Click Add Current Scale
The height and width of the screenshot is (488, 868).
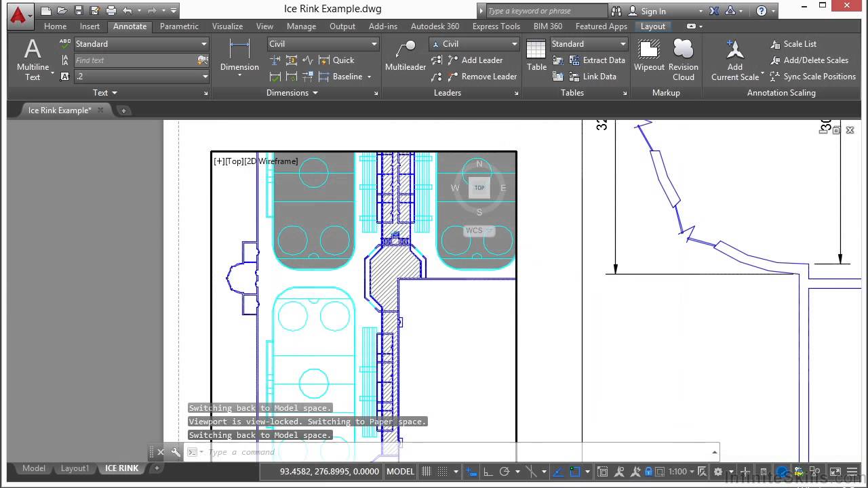(735, 60)
